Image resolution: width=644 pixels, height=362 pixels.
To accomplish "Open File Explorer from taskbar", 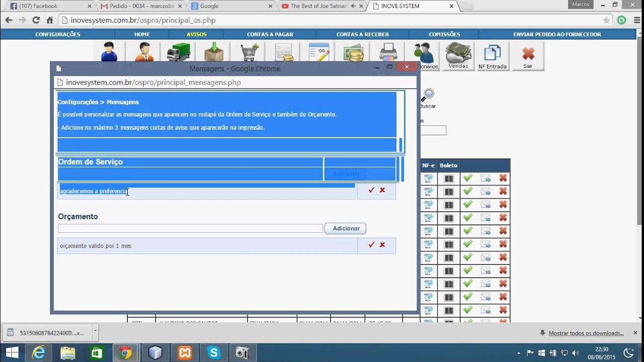I will click(x=67, y=352).
